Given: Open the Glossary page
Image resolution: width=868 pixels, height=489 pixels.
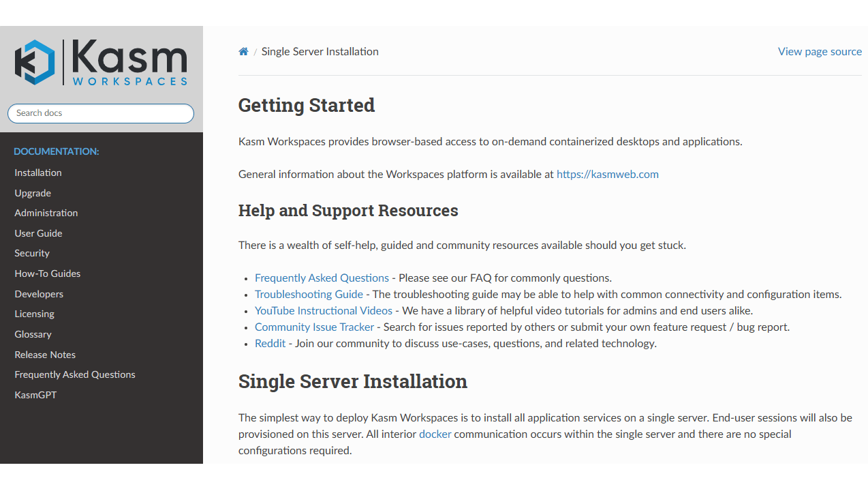Looking at the screenshot, I should 33,334.
